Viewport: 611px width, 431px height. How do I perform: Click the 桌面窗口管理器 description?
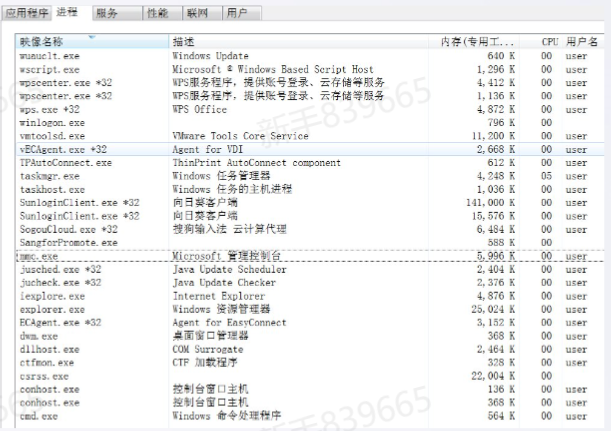pos(210,336)
